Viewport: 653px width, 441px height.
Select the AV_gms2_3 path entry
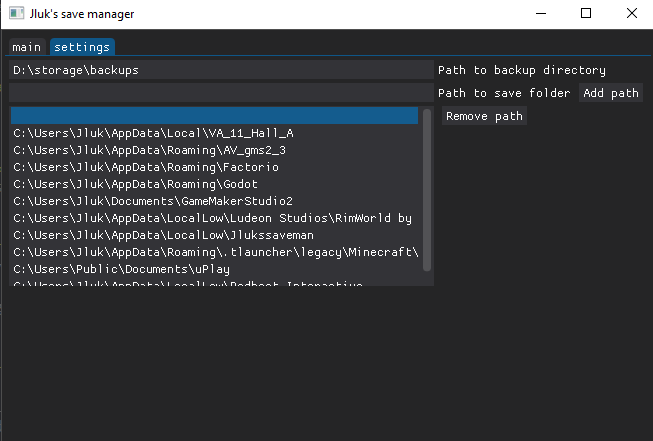click(214, 150)
